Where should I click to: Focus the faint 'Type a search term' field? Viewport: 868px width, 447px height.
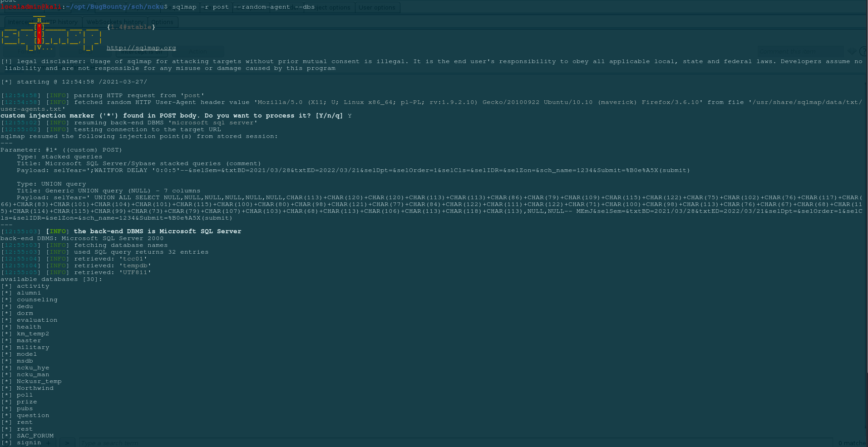tap(456, 443)
